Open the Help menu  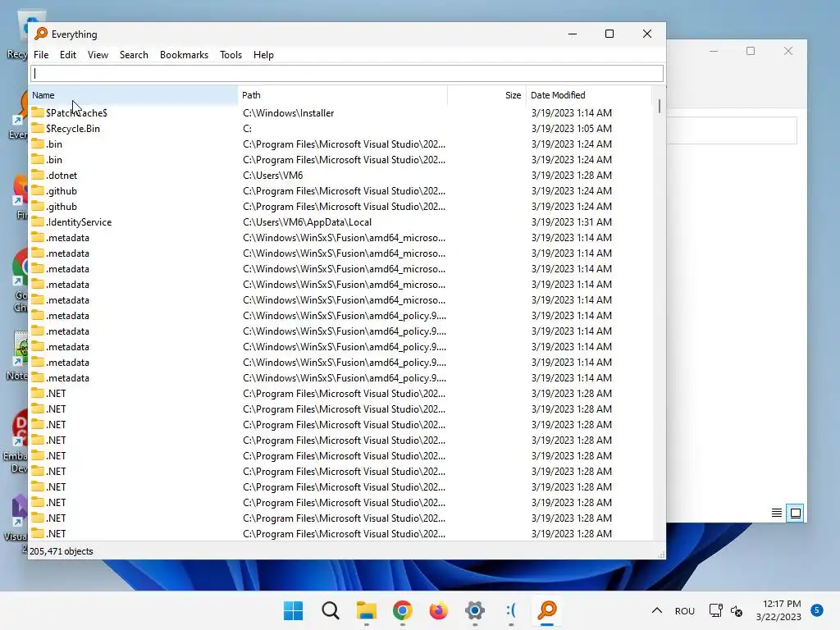pyautogui.click(x=263, y=55)
